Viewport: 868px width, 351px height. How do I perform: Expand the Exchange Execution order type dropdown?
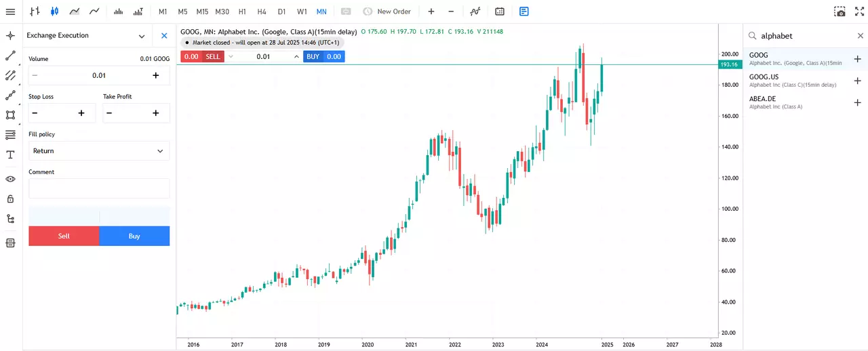pyautogui.click(x=142, y=36)
